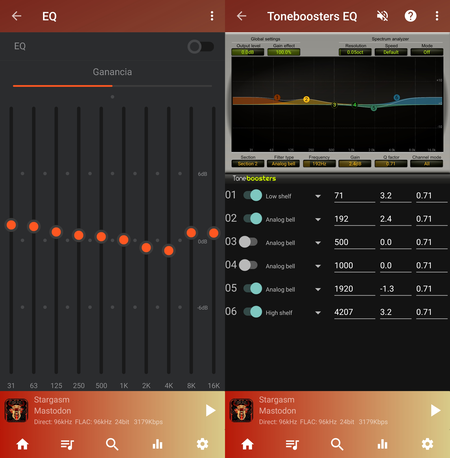This screenshot has height=458, width=450.
Task: Tap the home icon in left panel
Action: [23, 444]
